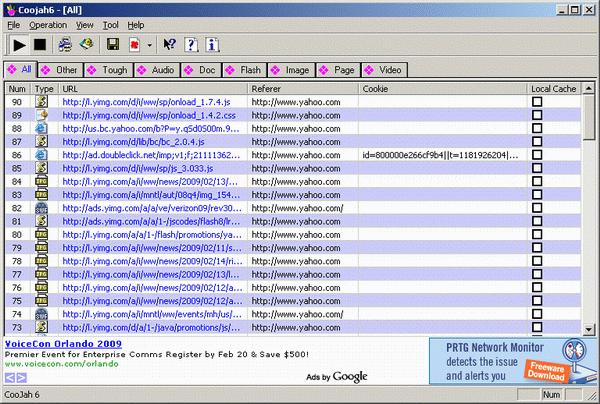This screenshot has width=600, height=404.
Task: Click the PRTG Network Monitor banner ad
Action: tap(513, 361)
